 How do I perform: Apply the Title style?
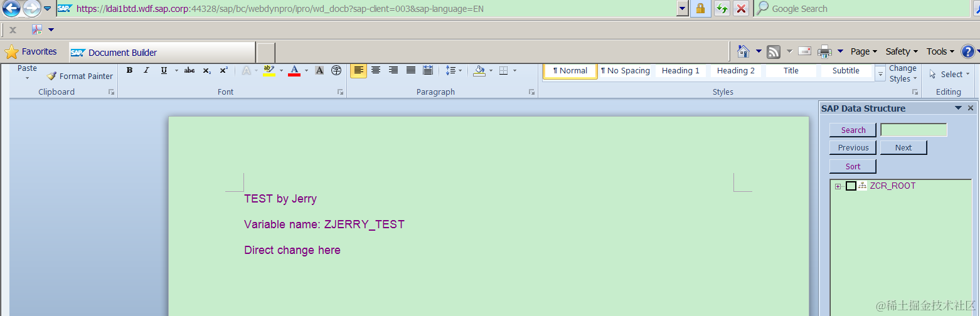pyautogui.click(x=791, y=71)
